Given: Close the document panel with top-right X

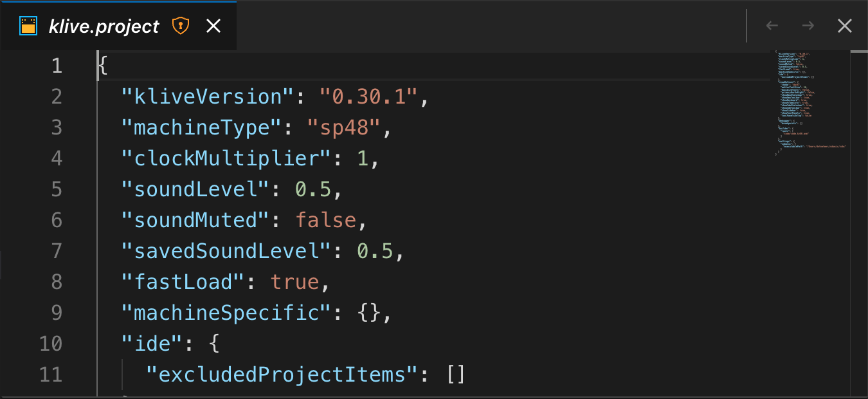Looking at the screenshot, I should point(844,26).
